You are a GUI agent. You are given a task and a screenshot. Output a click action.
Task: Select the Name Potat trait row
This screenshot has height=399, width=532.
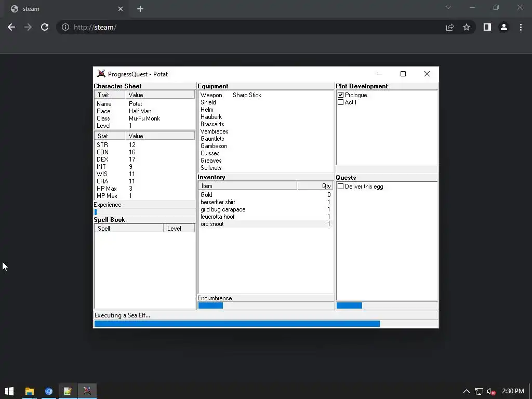[x=144, y=104]
